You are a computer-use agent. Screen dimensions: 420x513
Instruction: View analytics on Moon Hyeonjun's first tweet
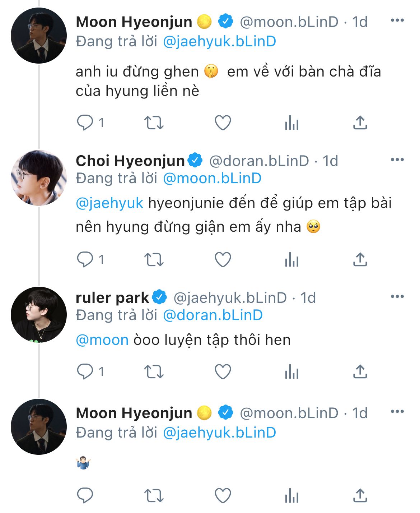(291, 123)
